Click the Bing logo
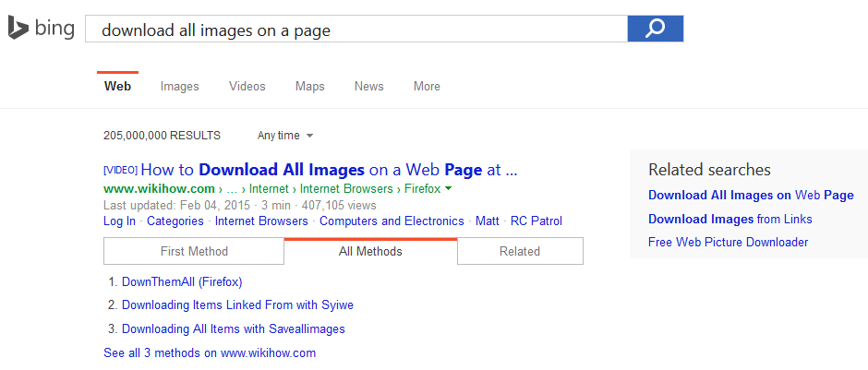This screenshot has height=370, width=868. (x=42, y=30)
